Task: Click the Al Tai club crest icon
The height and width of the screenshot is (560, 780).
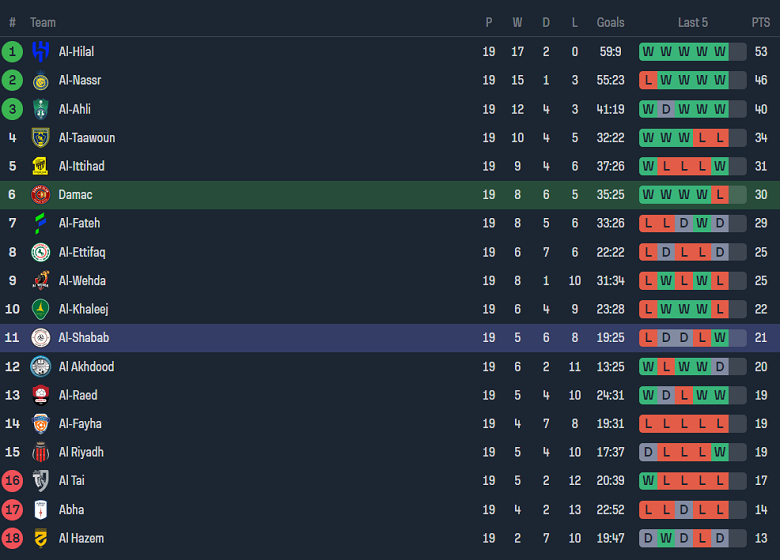Action: [41, 481]
